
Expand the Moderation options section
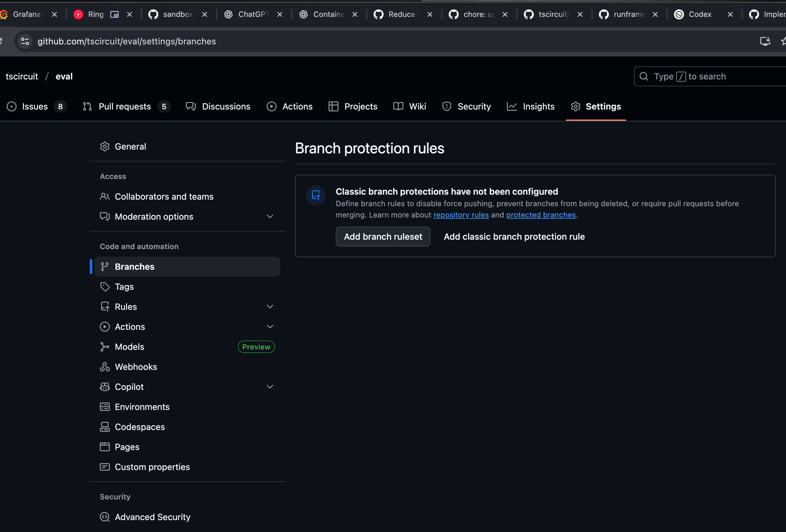click(269, 217)
